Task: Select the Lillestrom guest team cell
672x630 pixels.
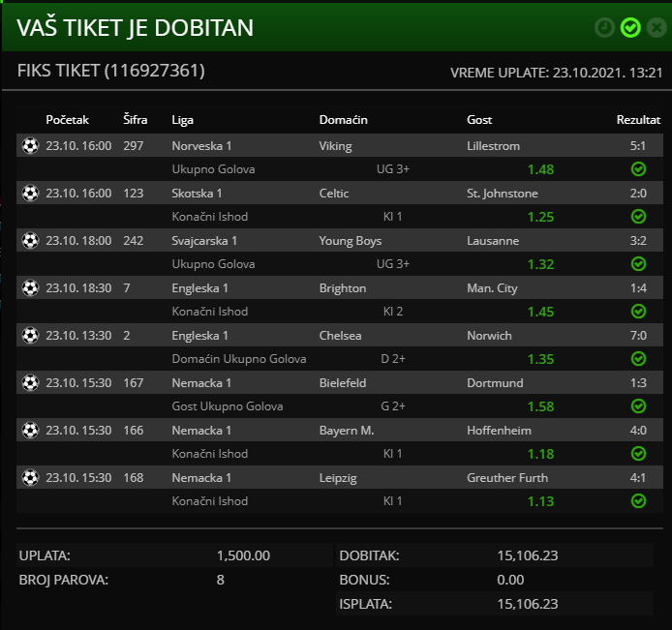Action: tap(493, 146)
